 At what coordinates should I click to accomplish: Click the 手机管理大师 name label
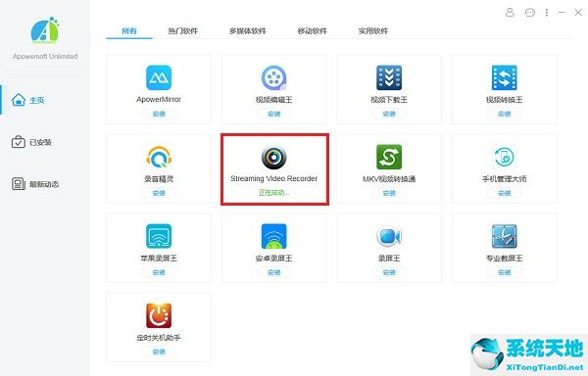tap(504, 179)
